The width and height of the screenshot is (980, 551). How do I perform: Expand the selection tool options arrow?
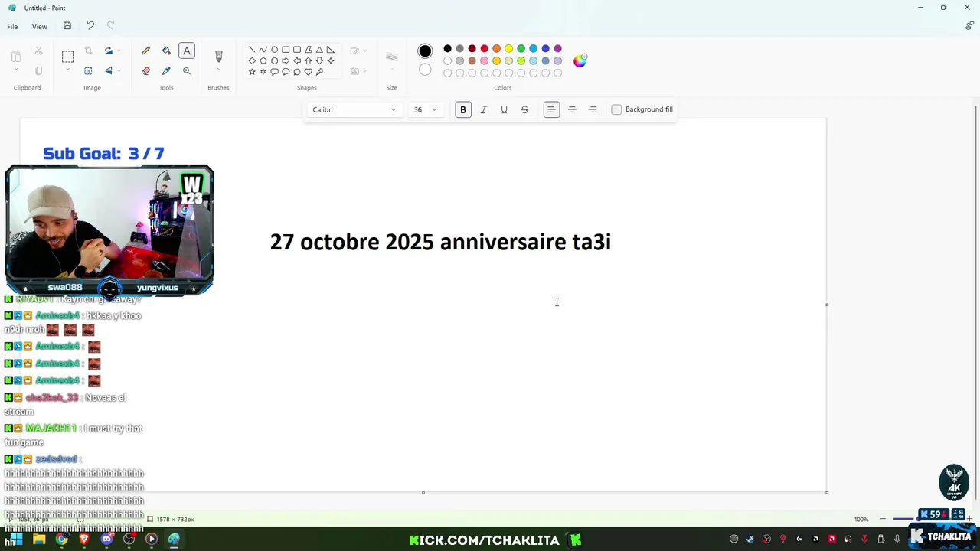point(67,70)
